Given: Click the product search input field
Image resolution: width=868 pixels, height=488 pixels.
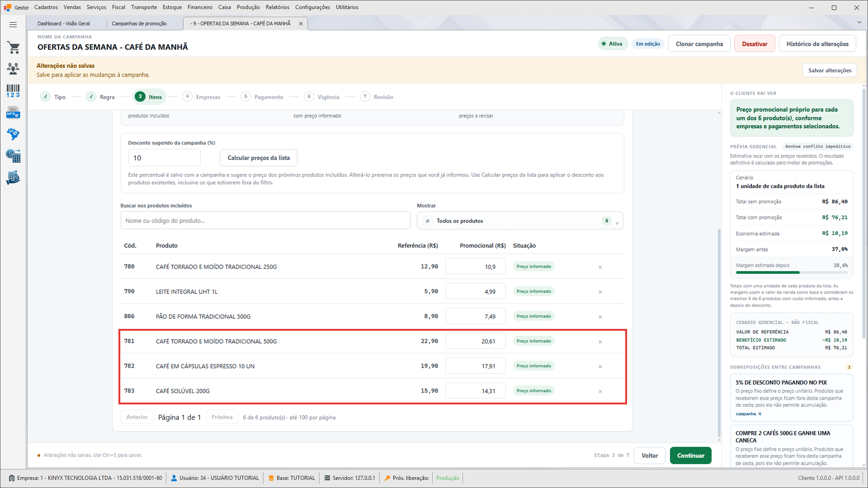Looking at the screenshot, I should [x=265, y=221].
